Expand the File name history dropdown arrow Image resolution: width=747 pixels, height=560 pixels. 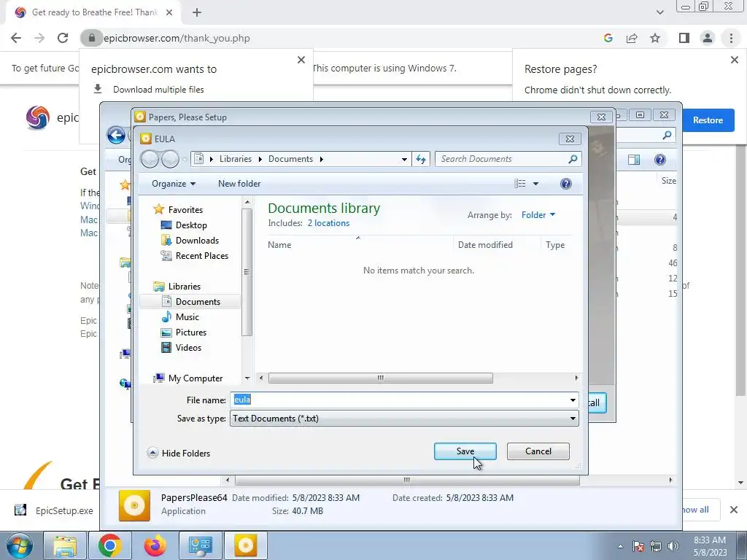573,400
